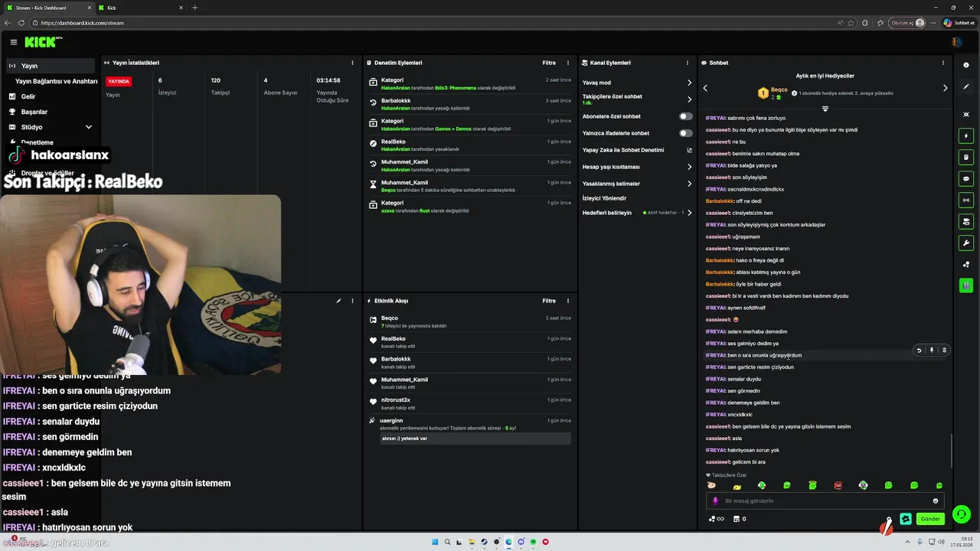Click the green headset support button

coord(962,514)
